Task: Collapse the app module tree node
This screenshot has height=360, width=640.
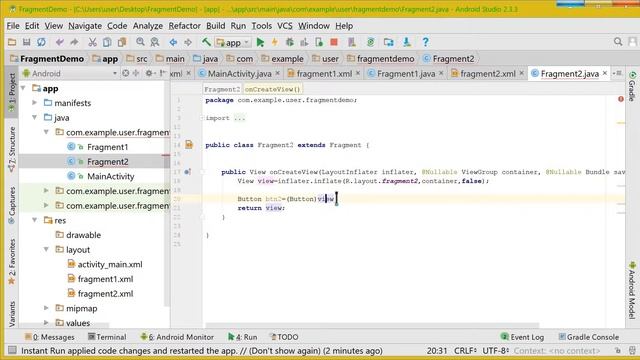Action: coord(24,88)
